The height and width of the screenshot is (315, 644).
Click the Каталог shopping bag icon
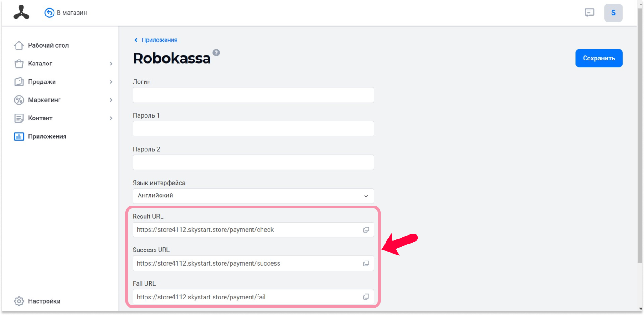click(x=19, y=64)
